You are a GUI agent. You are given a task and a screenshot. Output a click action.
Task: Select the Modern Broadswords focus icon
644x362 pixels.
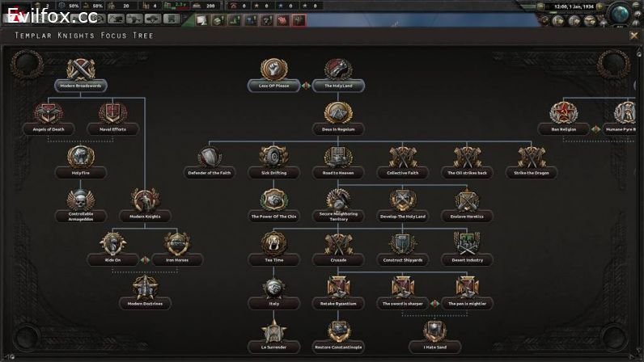(x=81, y=69)
